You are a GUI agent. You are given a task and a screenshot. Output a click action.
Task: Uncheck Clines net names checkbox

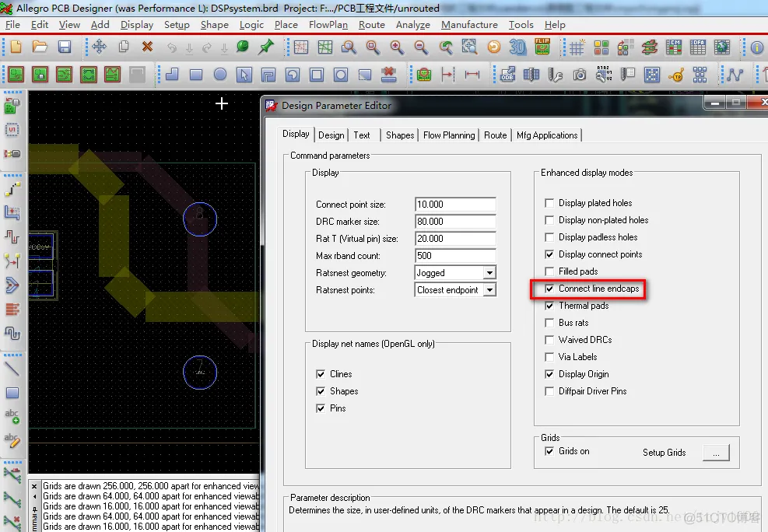(321, 374)
